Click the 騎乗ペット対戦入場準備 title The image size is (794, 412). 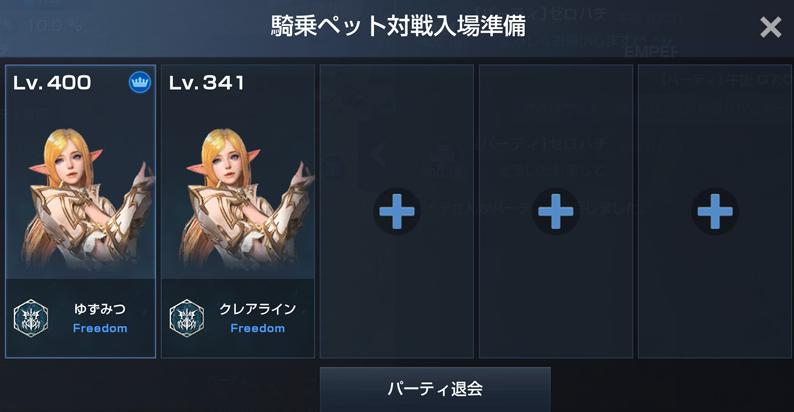point(399,26)
